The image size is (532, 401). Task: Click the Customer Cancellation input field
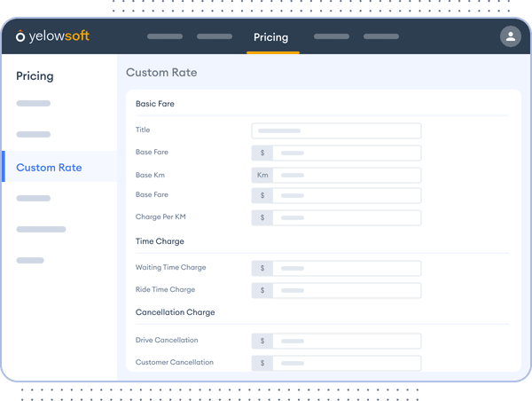click(347, 363)
